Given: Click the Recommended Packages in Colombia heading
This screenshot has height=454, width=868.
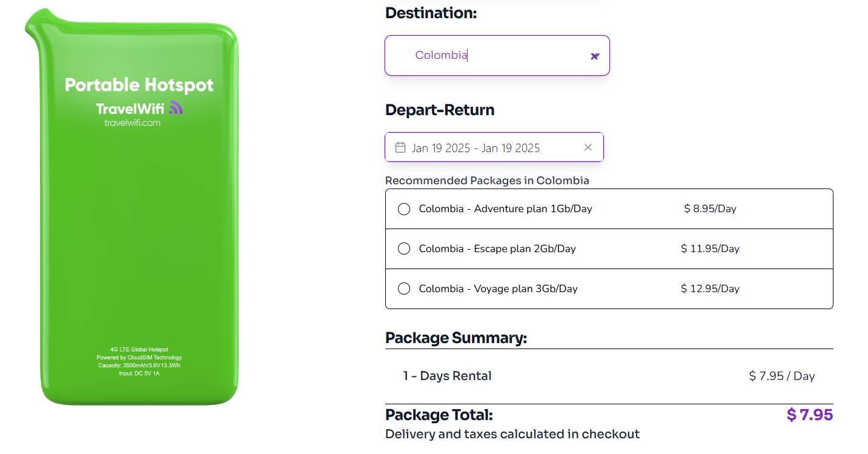Looking at the screenshot, I should coord(487,180).
